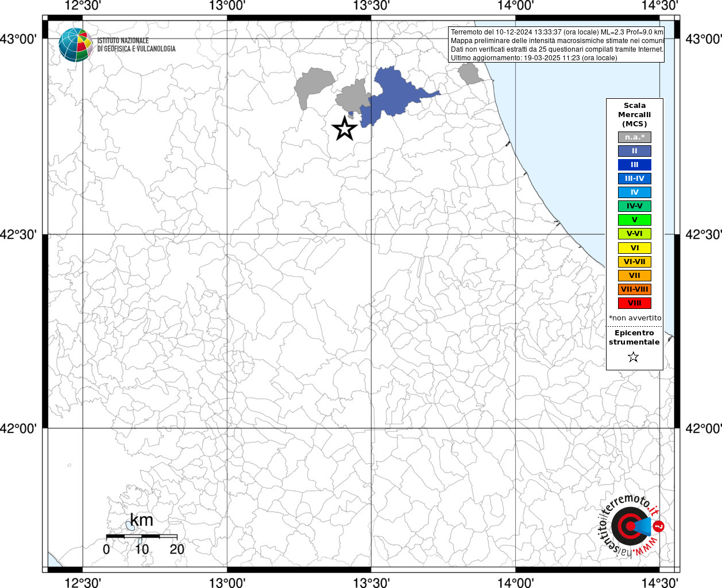
Task: Select the III-IV legend swatch
Action: pyautogui.click(x=635, y=179)
